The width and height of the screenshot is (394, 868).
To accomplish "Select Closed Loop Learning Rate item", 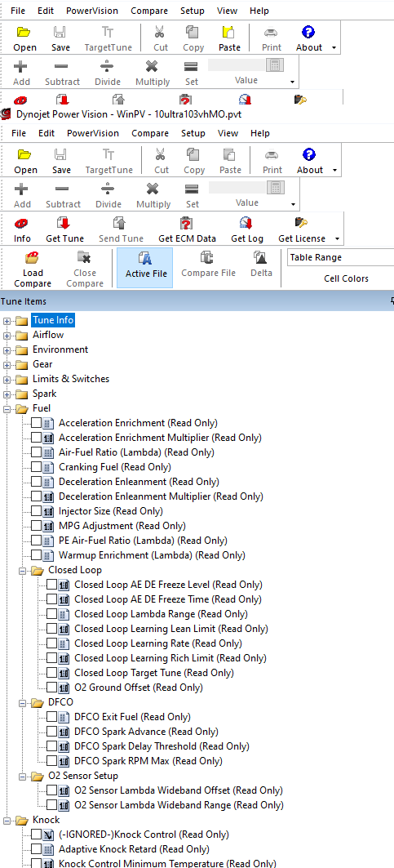I will pos(158,643).
